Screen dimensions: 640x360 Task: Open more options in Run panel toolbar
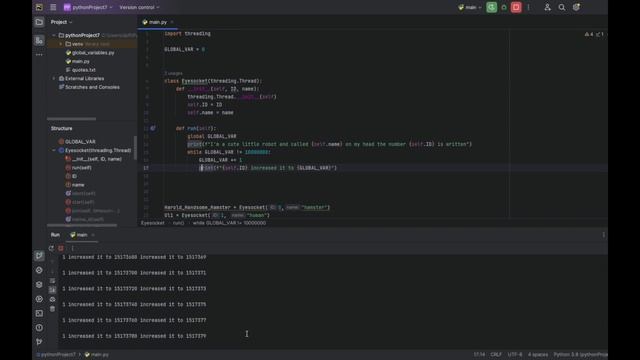73,248
